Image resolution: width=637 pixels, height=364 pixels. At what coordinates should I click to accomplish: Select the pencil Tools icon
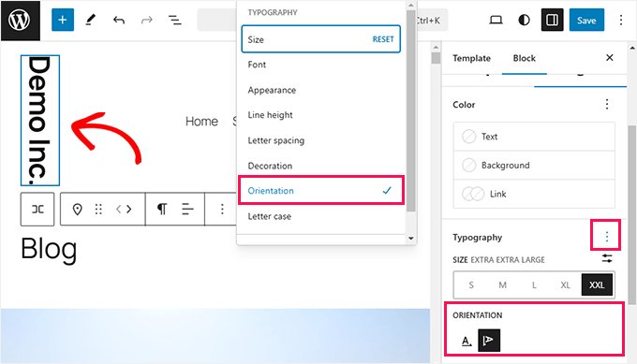[x=91, y=20]
